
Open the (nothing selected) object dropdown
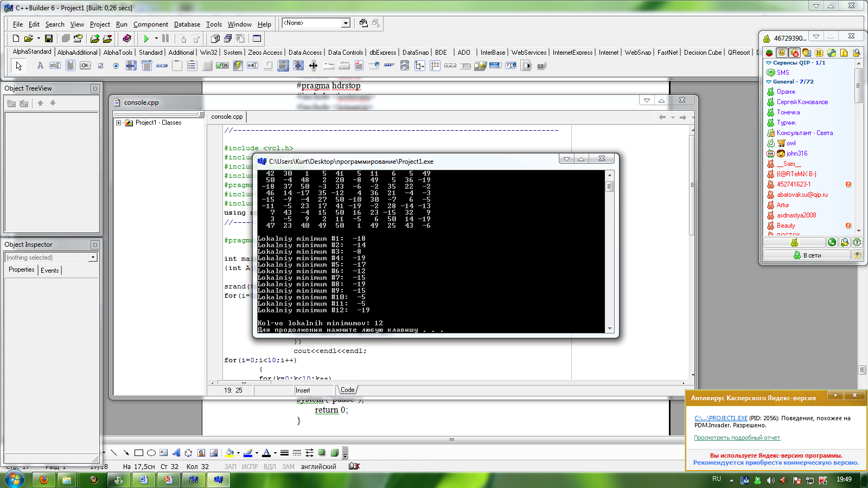[x=93, y=258]
